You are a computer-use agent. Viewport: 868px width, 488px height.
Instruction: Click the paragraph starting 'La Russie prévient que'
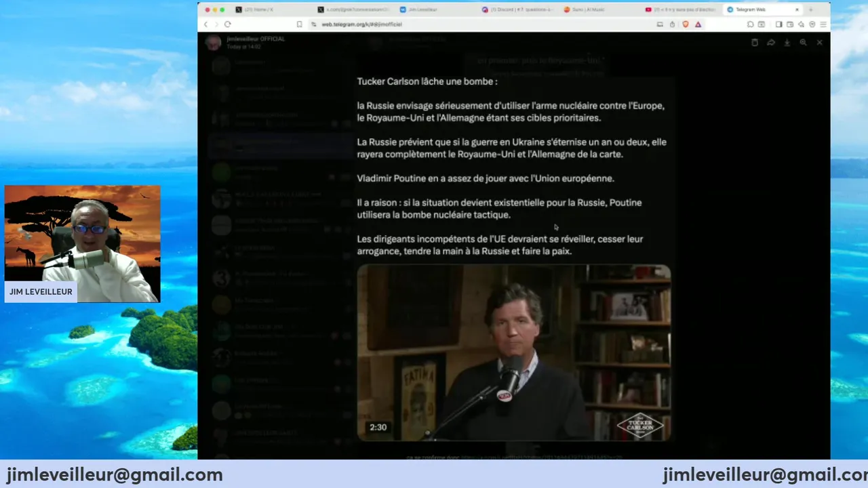(512, 148)
